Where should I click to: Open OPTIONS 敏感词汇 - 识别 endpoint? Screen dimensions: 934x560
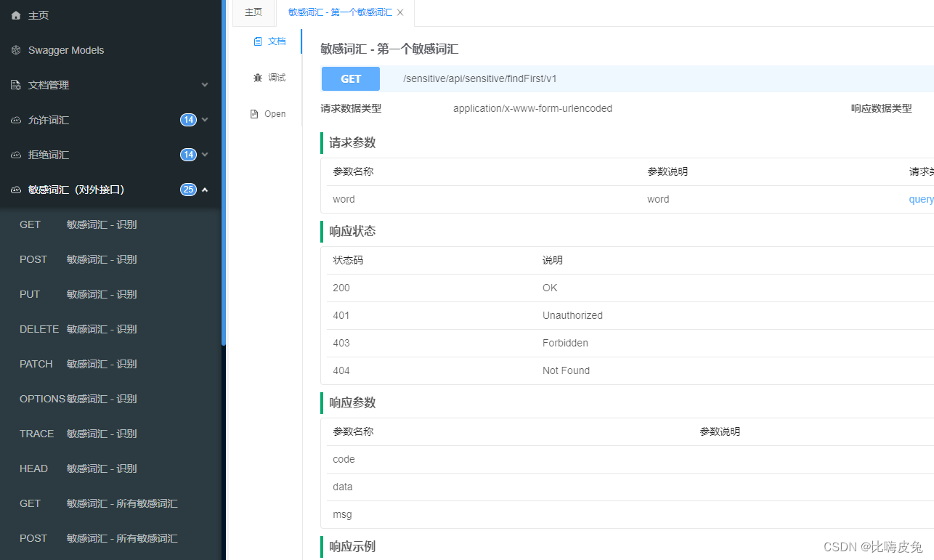(110, 399)
